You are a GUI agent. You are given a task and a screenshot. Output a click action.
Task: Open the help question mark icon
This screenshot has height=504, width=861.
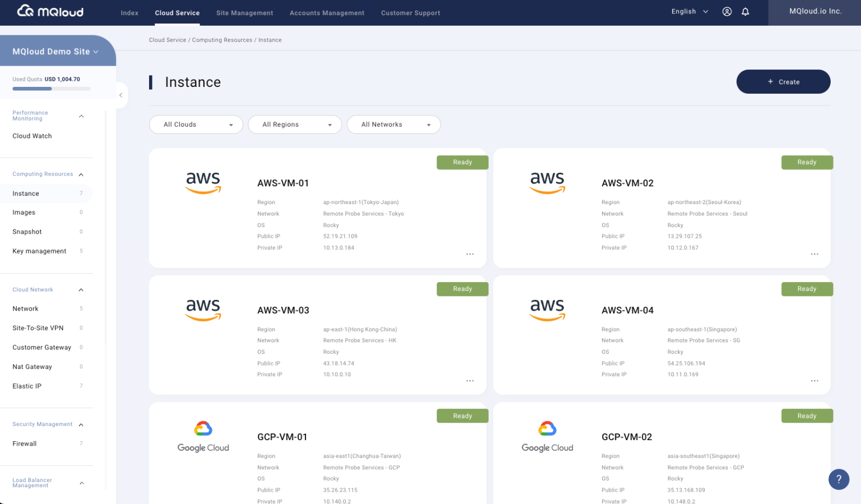tap(839, 479)
